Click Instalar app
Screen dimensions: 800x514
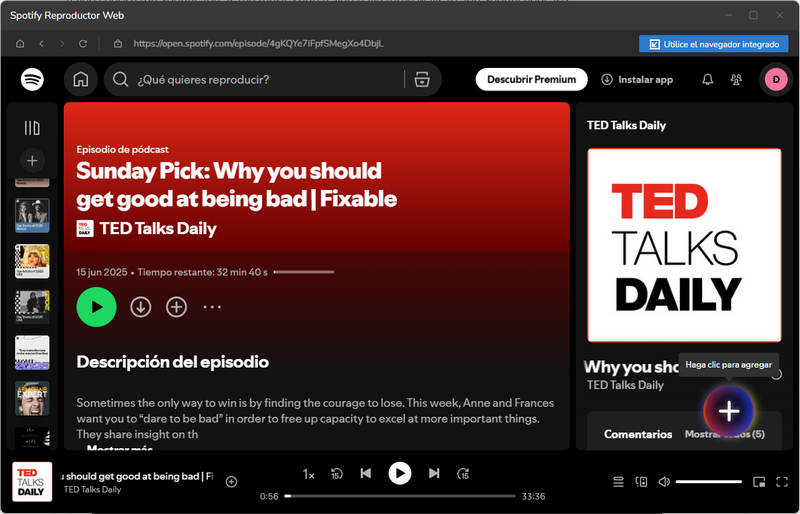pos(637,80)
